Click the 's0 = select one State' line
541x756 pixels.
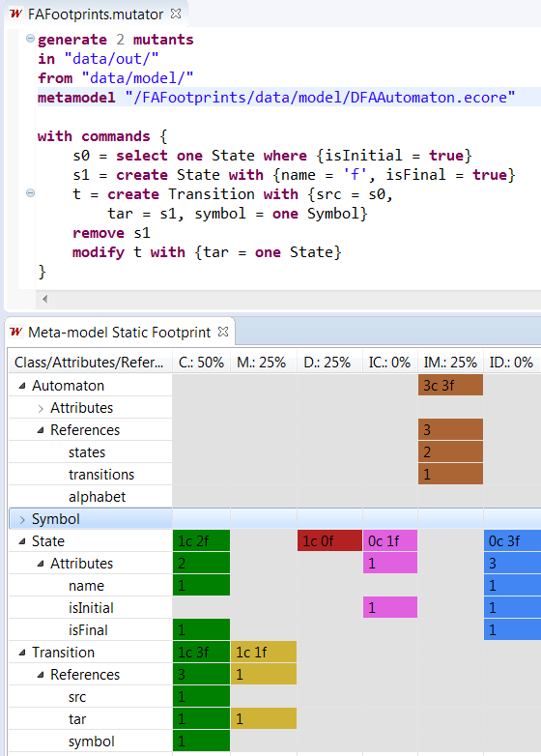coord(272,156)
